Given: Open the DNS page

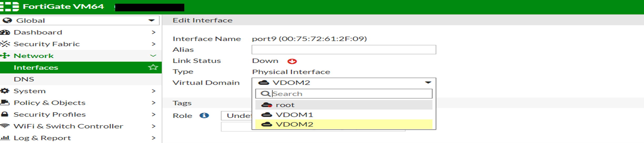Looking at the screenshot, I should coord(24,79).
